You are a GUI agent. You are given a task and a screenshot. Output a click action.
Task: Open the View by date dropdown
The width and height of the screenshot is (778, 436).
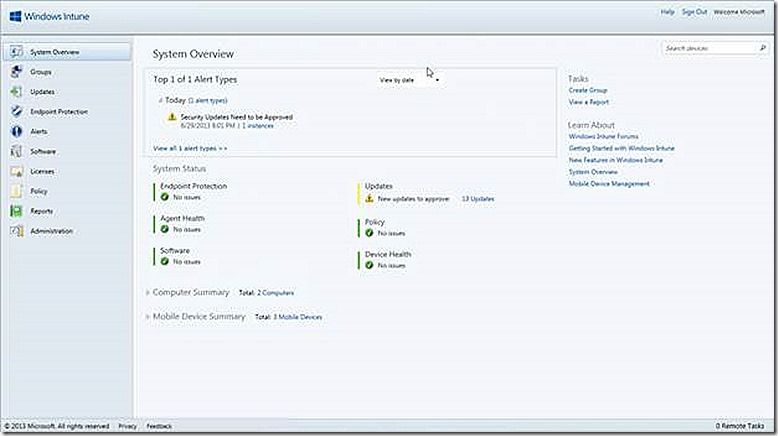pos(409,80)
